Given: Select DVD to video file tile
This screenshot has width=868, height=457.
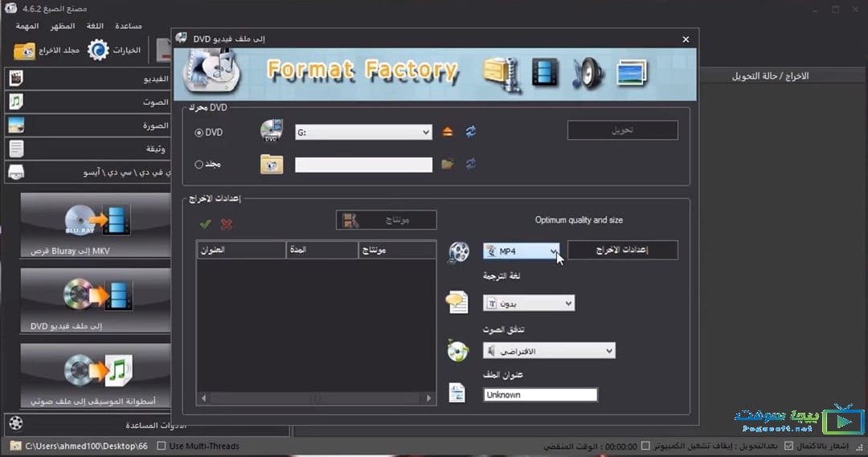Looking at the screenshot, I should coord(96,300).
